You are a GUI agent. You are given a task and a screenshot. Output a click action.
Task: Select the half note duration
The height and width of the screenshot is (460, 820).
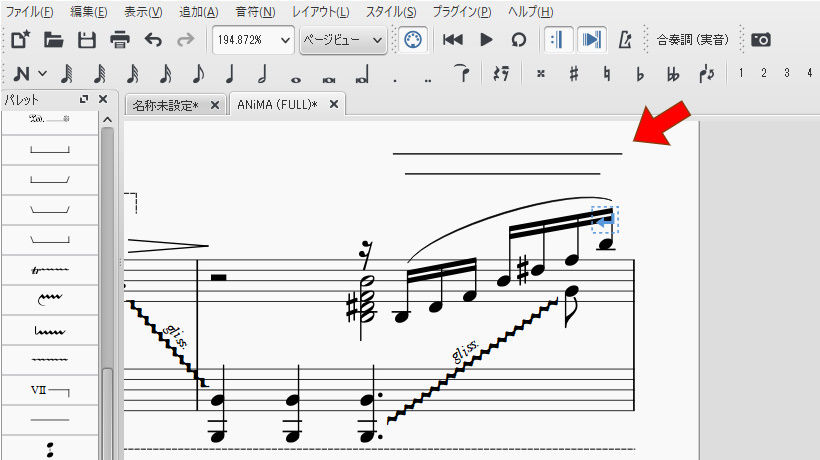tap(263, 74)
